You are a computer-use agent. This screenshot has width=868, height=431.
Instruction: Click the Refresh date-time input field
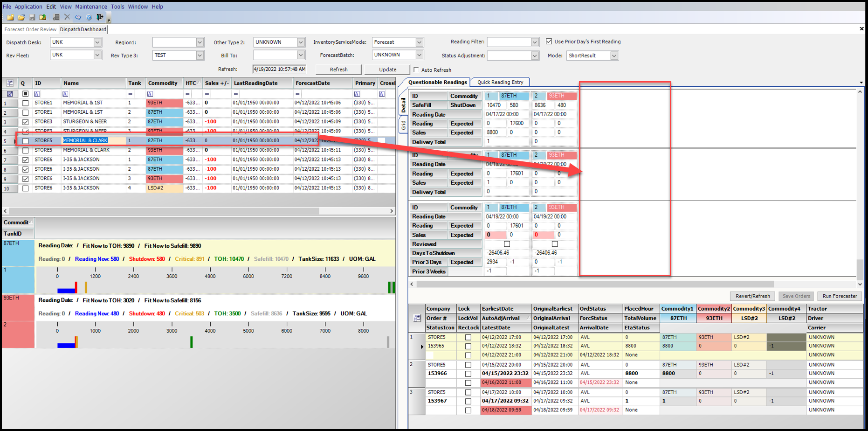280,70
